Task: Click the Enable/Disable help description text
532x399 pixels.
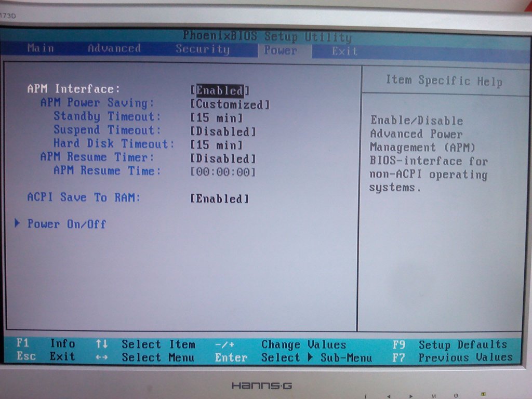Action: coord(429,154)
